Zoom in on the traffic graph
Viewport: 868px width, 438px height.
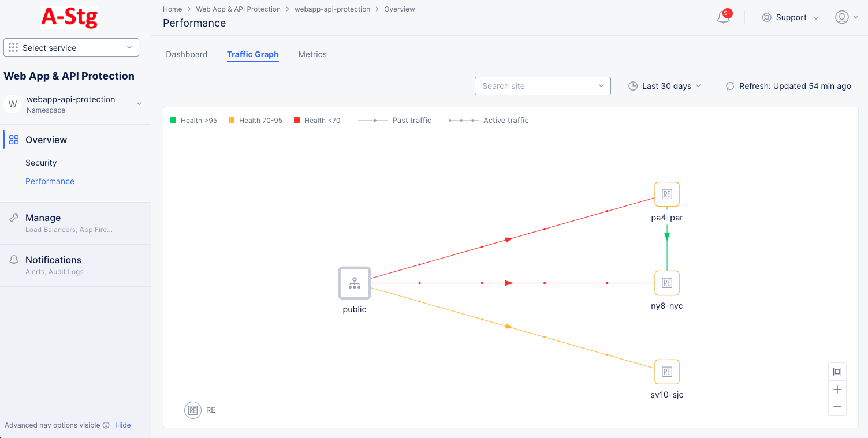coord(837,390)
